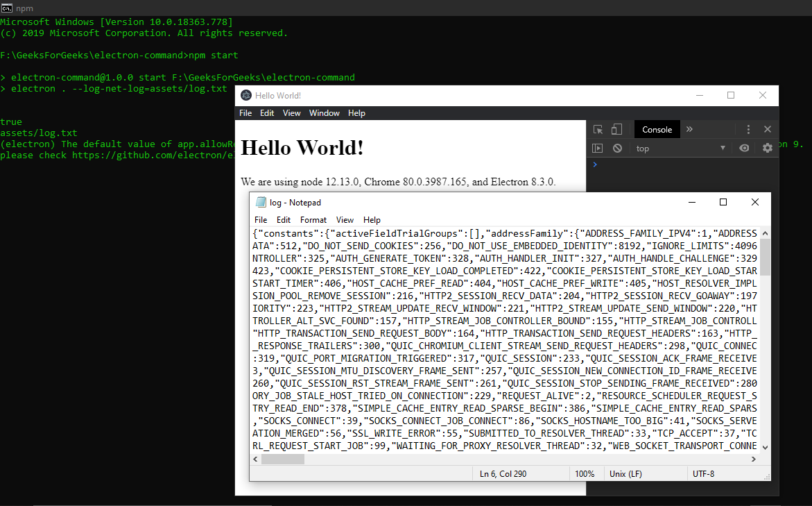Image resolution: width=812 pixels, height=506 pixels.
Task: Click the "constants" text in Notepad first line
Action: (285, 233)
